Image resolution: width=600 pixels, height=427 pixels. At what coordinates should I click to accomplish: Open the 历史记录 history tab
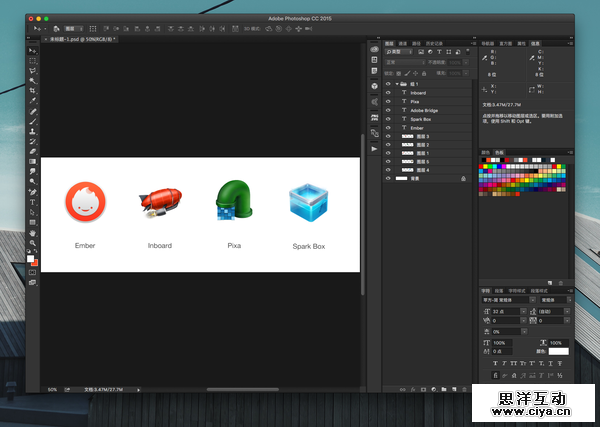[435, 44]
